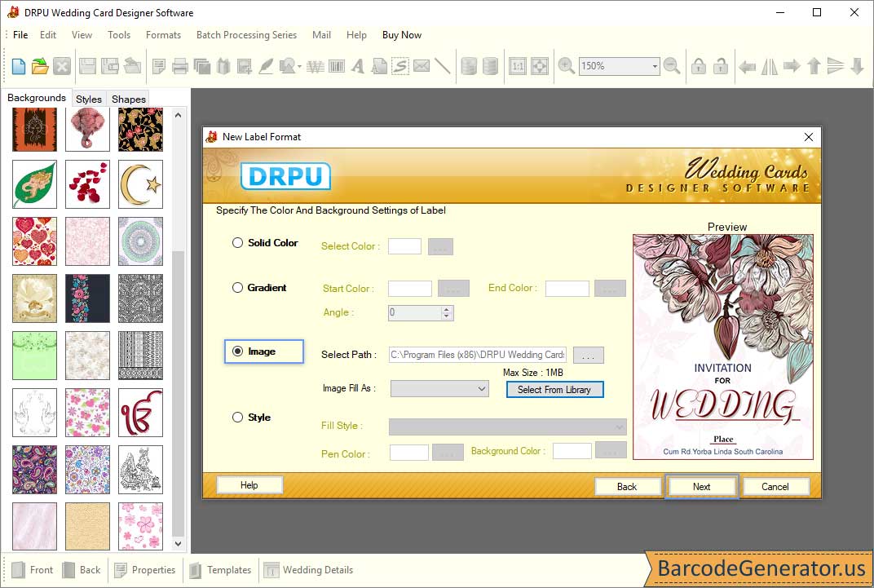Click the unlock icon in toolbar
The width and height of the screenshot is (874, 588).
[x=720, y=66]
